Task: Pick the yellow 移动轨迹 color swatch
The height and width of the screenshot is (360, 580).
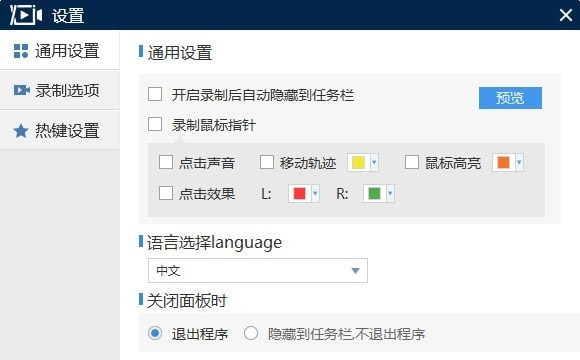Action: [358, 162]
